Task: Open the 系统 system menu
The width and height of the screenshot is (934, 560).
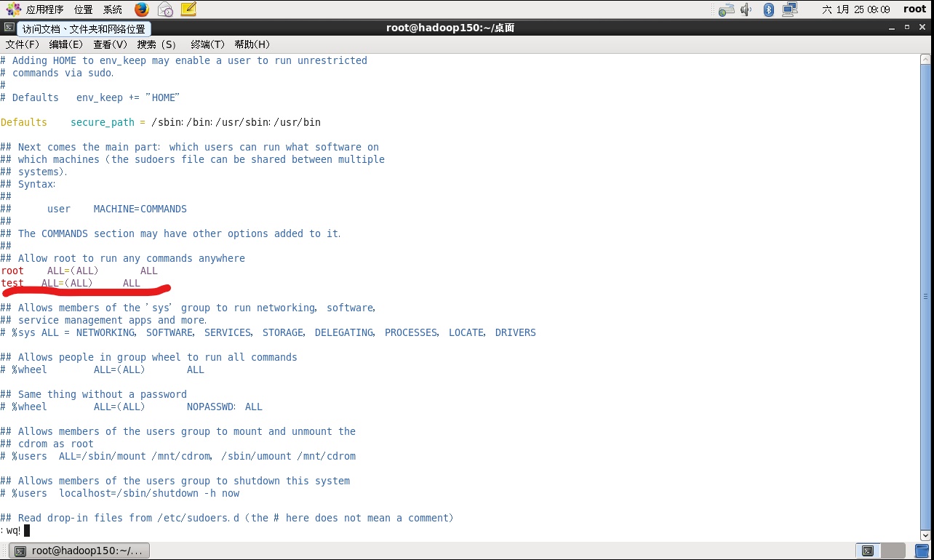Action: coord(112,9)
